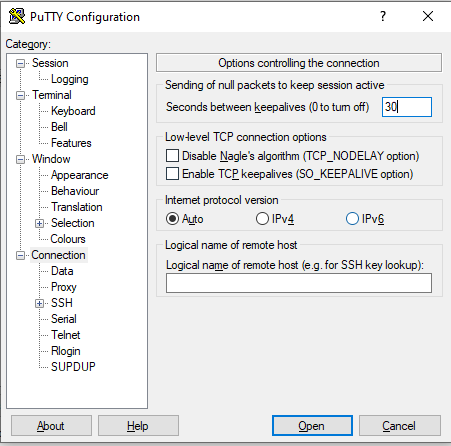Image resolution: width=451 pixels, height=446 pixels.
Task: Click the Open button
Action: click(x=312, y=426)
